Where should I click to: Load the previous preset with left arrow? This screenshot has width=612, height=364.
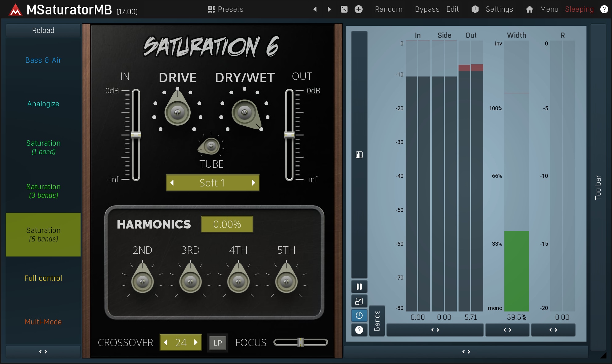(315, 9)
